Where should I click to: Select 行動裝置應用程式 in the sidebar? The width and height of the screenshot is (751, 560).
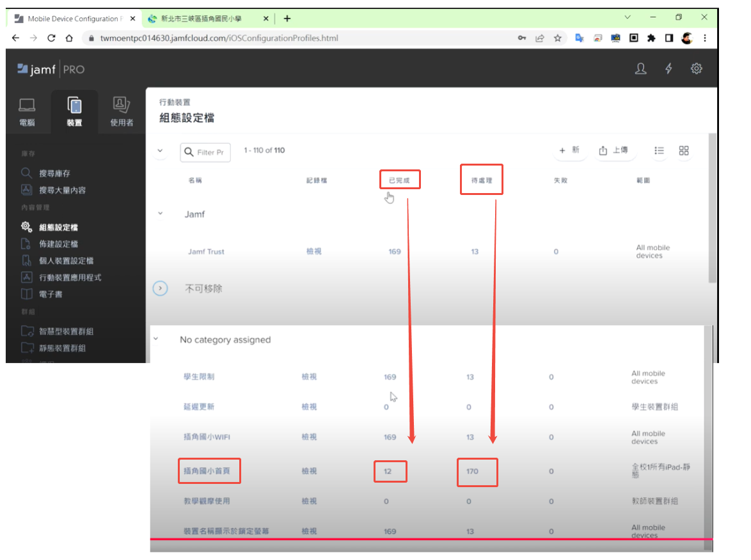tap(70, 277)
